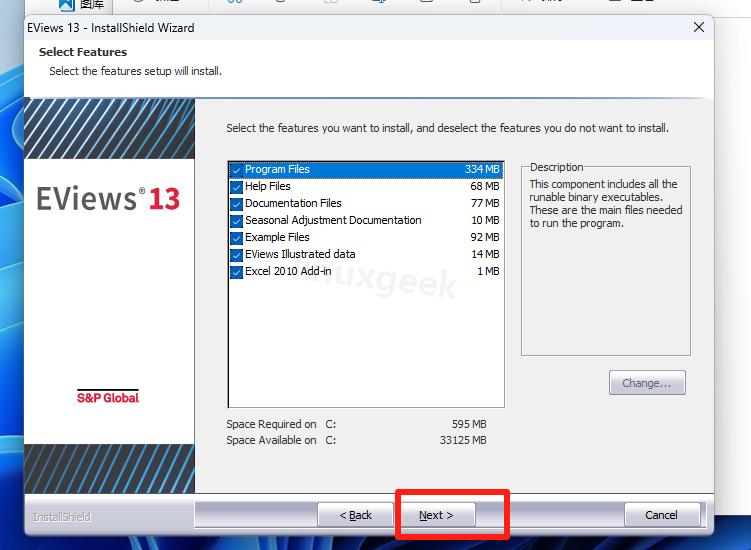Viewport: 751px width, 550px height.
Task: Click the Next button
Action: click(x=436, y=515)
